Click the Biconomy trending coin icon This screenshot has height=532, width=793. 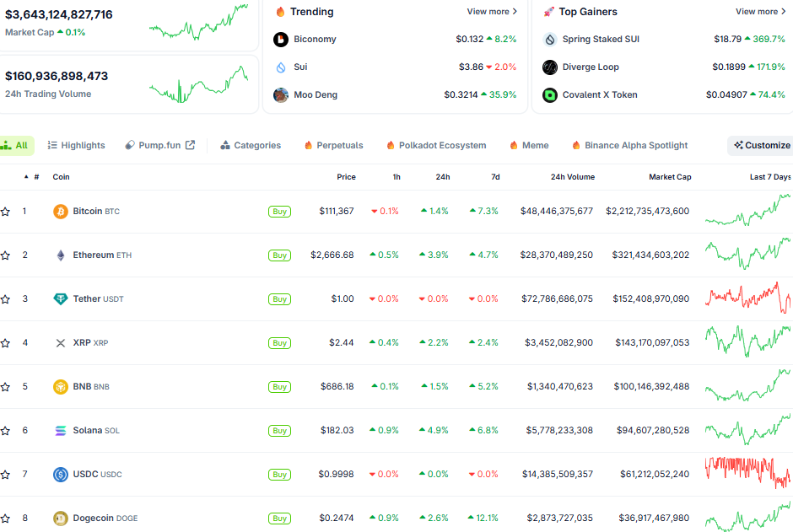pyautogui.click(x=281, y=40)
